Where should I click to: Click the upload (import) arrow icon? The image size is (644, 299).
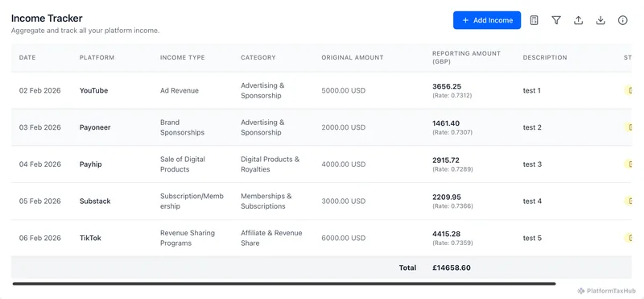[578, 20]
